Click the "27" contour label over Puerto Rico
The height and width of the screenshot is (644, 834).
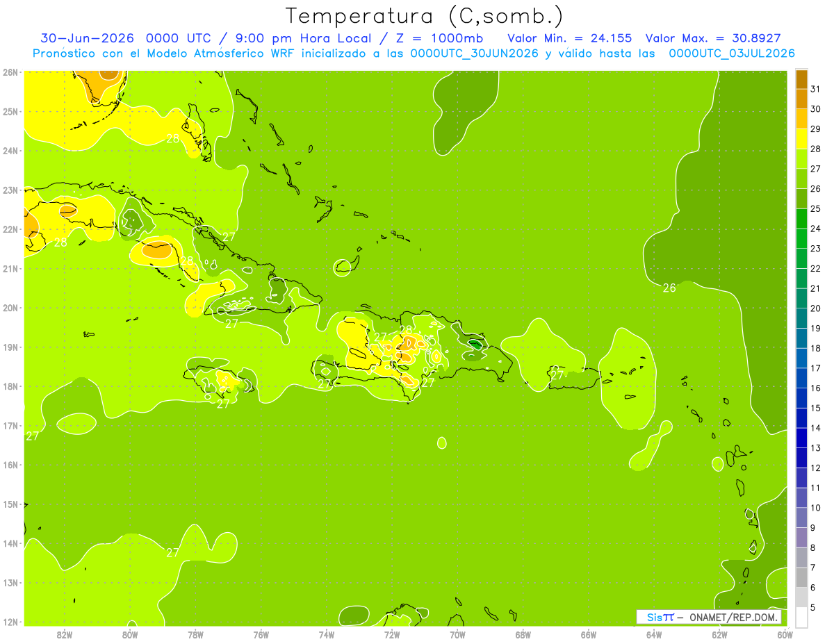click(x=557, y=374)
